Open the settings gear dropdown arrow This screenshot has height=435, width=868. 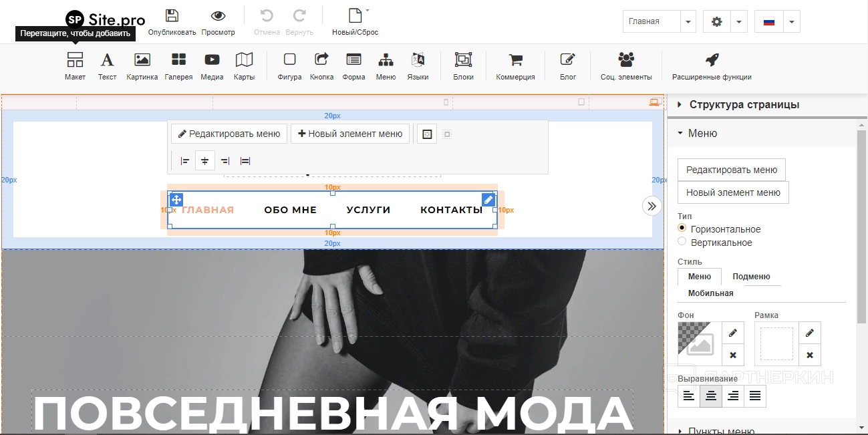pyautogui.click(x=739, y=21)
